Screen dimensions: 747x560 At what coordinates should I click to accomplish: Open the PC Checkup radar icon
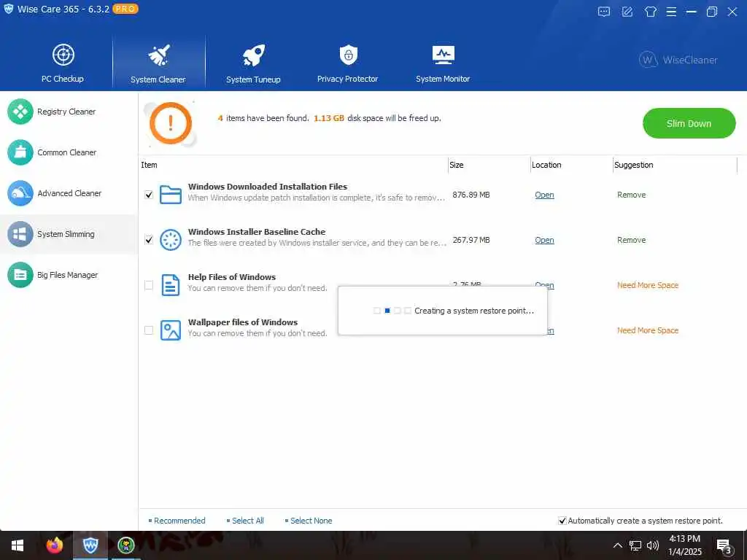click(63, 55)
